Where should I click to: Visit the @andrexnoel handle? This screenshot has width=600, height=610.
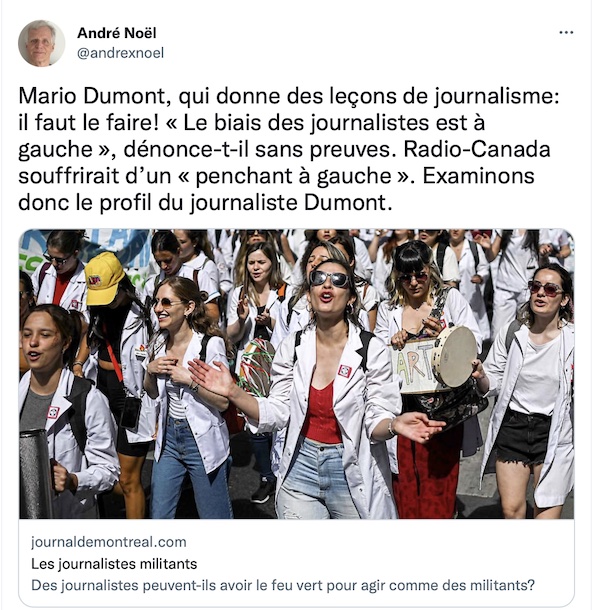click(x=121, y=53)
